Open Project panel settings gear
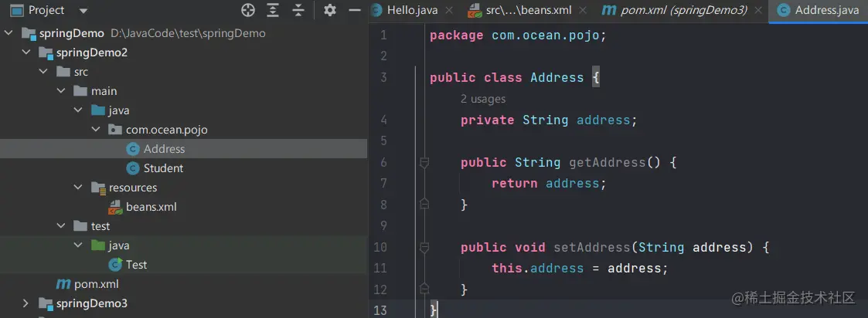Viewport: 868px width, 318px height. point(330,10)
